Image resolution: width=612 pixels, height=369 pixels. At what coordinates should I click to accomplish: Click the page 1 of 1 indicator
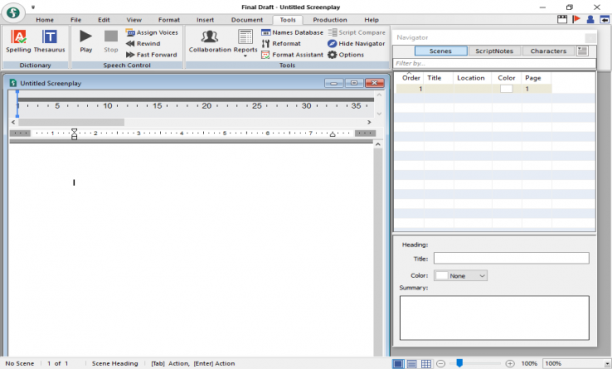pyautogui.click(x=58, y=364)
